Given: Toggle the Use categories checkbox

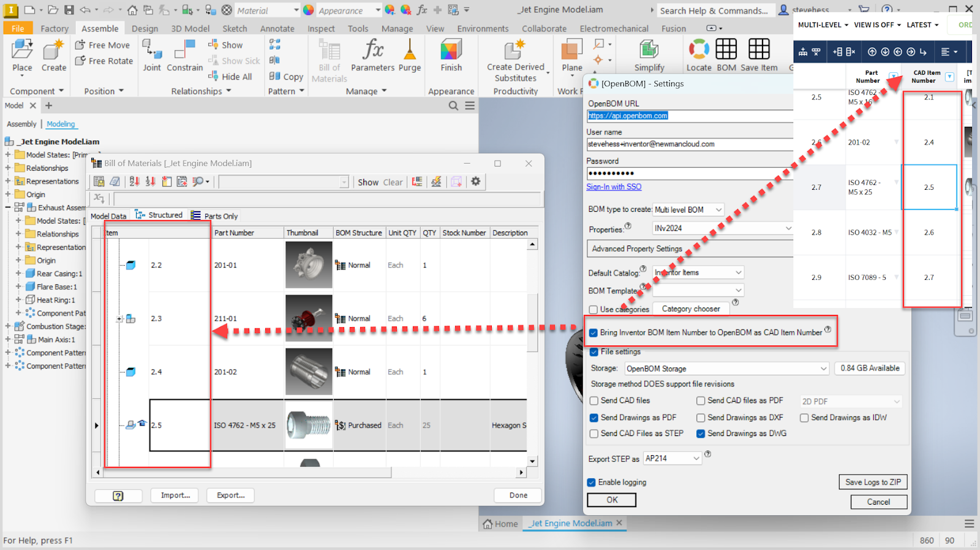Looking at the screenshot, I should 593,309.
